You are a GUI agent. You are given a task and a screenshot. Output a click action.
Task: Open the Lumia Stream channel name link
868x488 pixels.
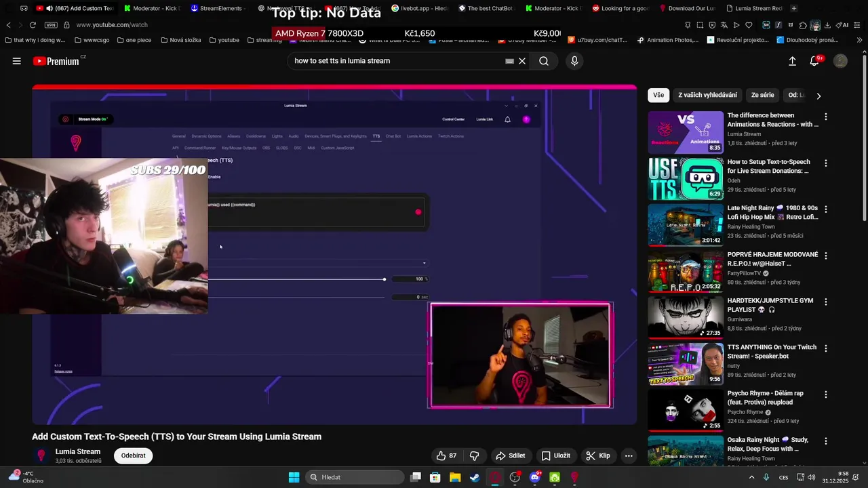[78, 451]
